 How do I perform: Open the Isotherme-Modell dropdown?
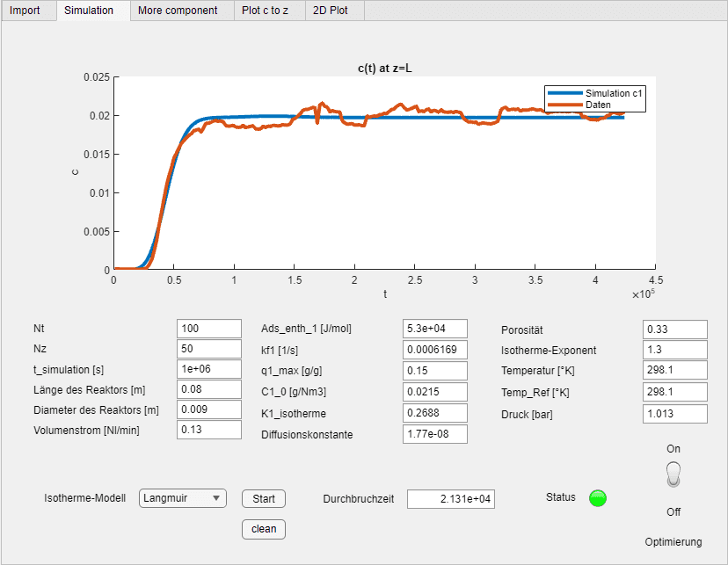(217, 498)
